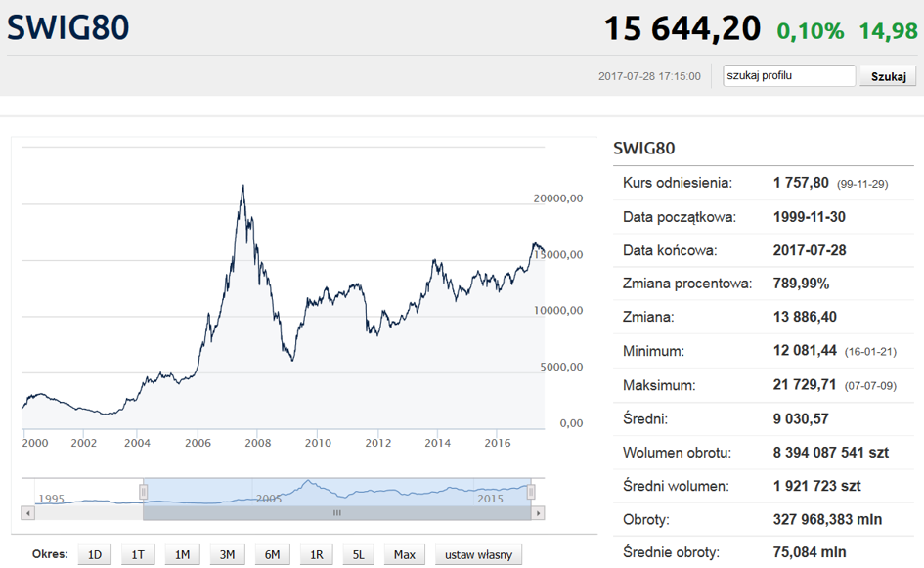Click the 2017-07-28 17:15:00 timestamp
The image size is (924, 568).
pos(649,76)
